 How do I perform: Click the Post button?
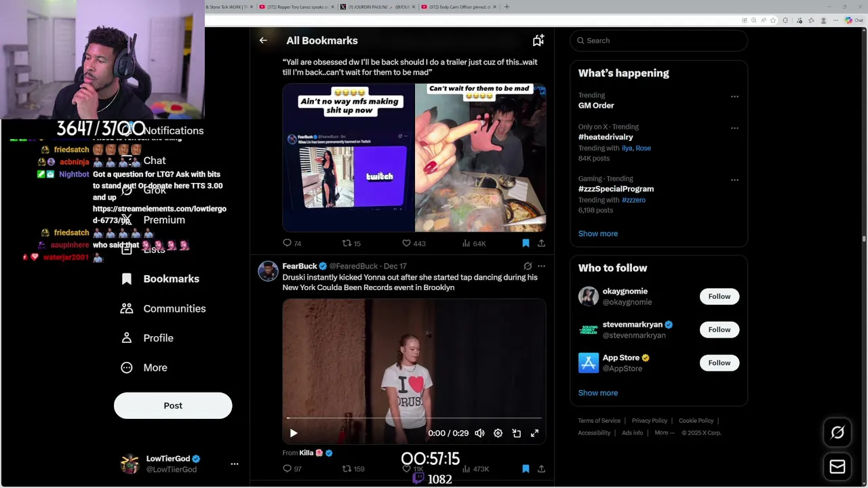(173, 405)
